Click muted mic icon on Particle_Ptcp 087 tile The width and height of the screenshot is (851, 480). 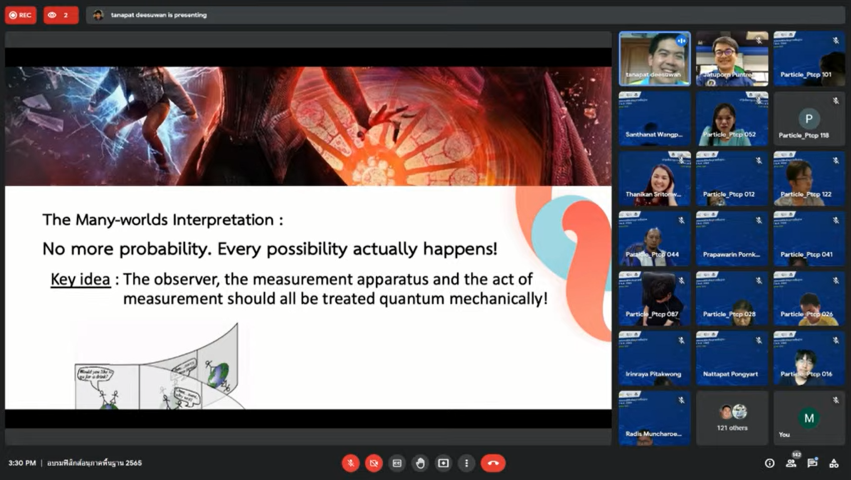point(681,281)
